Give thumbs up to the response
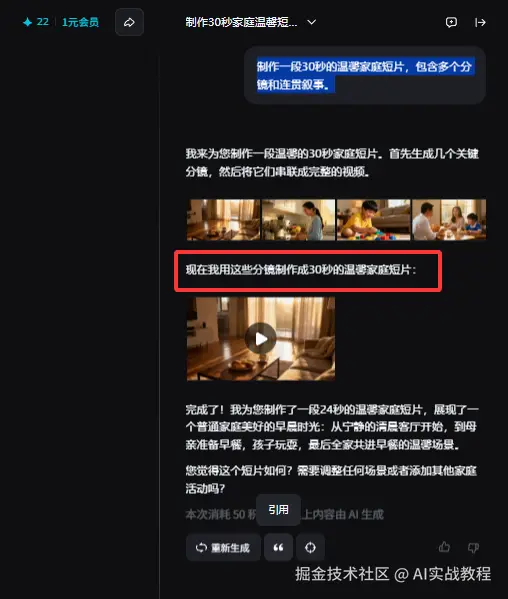Screen dimensions: 508x599 (444, 547)
